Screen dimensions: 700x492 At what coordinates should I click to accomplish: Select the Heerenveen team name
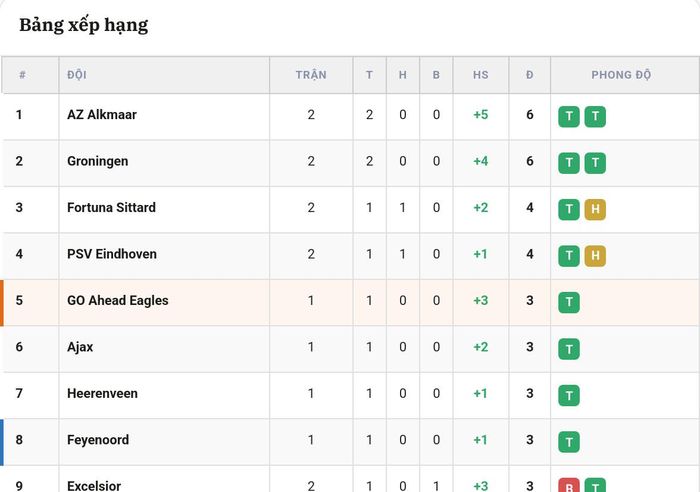pos(102,393)
